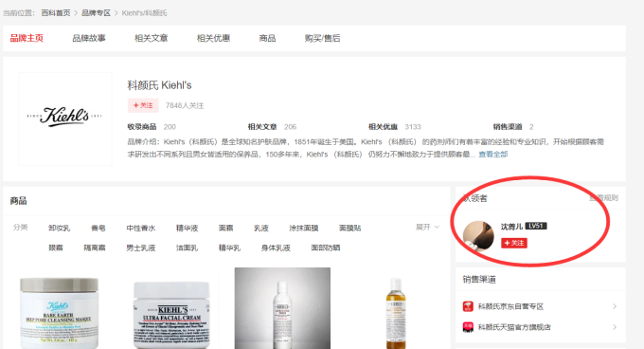Click 查看全部 to read full brand intro
The width and height of the screenshot is (644, 349).
[x=492, y=155]
